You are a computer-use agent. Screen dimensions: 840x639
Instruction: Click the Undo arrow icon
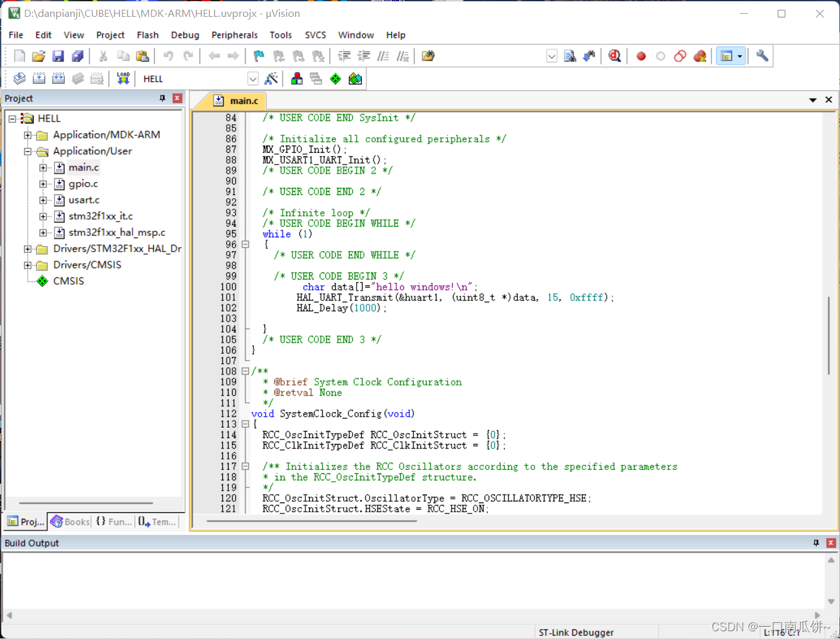pyautogui.click(x=168, y=56)
